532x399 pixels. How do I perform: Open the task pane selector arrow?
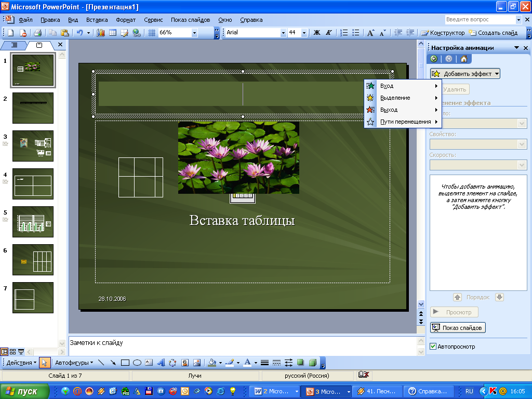pyautogui.click(x=516, y=48)
